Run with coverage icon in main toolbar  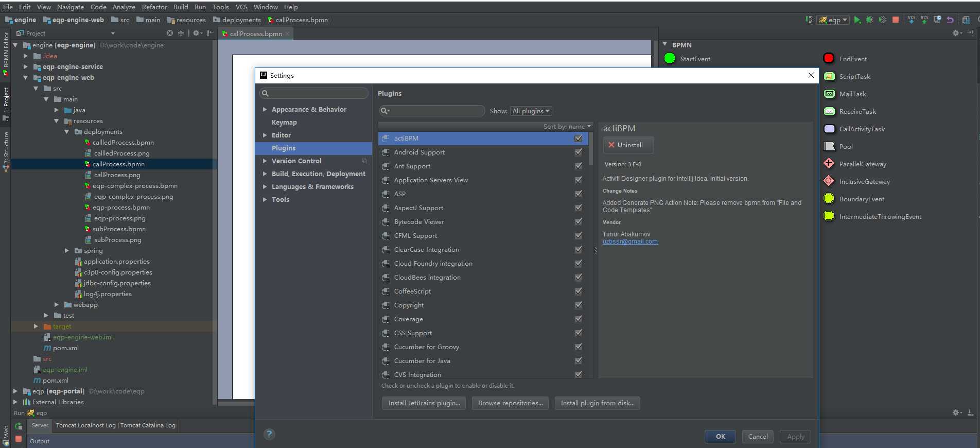click(x=883, y=20)
